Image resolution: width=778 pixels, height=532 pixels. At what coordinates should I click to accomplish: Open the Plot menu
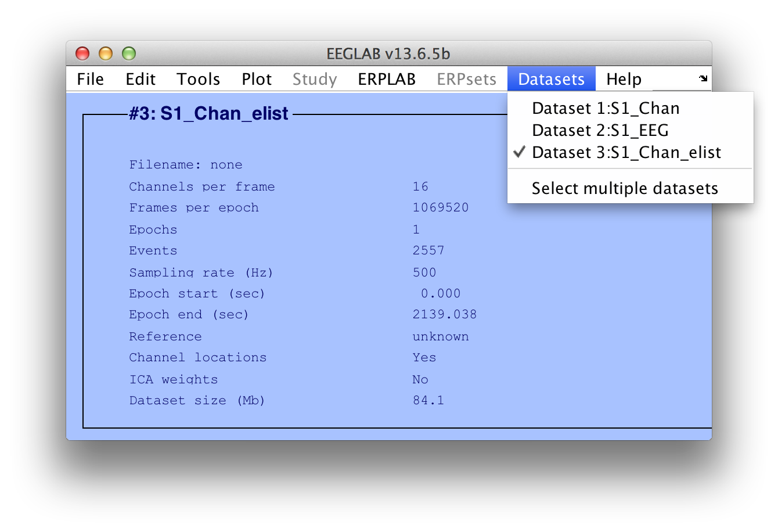[257, 79]
